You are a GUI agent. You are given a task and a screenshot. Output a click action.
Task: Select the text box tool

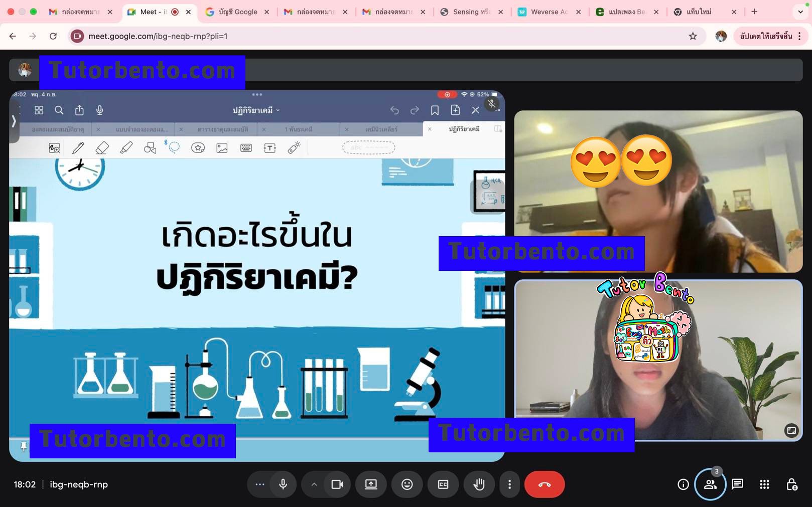pyautogui.click(x=270, y=148)
